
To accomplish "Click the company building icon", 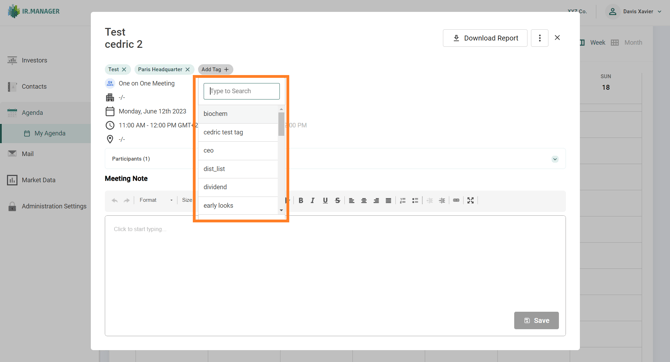I will (110, 97).
